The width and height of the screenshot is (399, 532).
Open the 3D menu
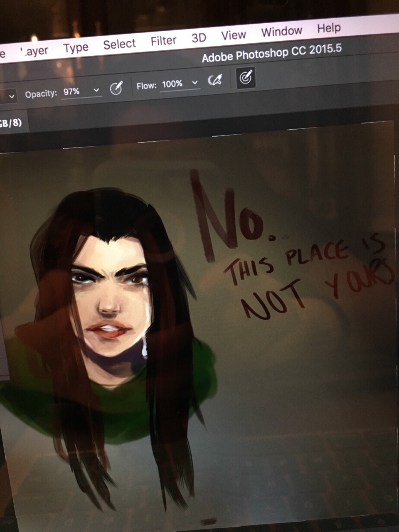[199, 38]
